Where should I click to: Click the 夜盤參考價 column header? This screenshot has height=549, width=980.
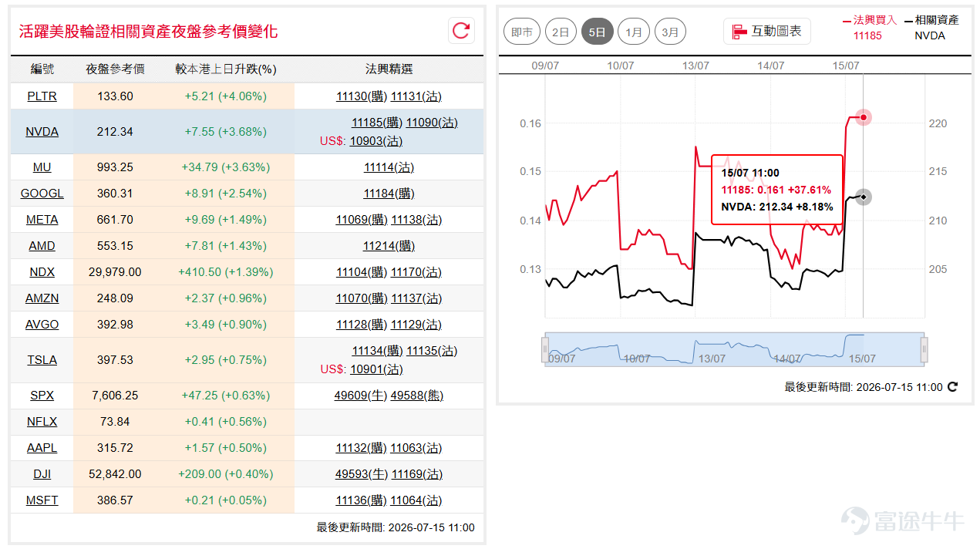tap(115, 69)
